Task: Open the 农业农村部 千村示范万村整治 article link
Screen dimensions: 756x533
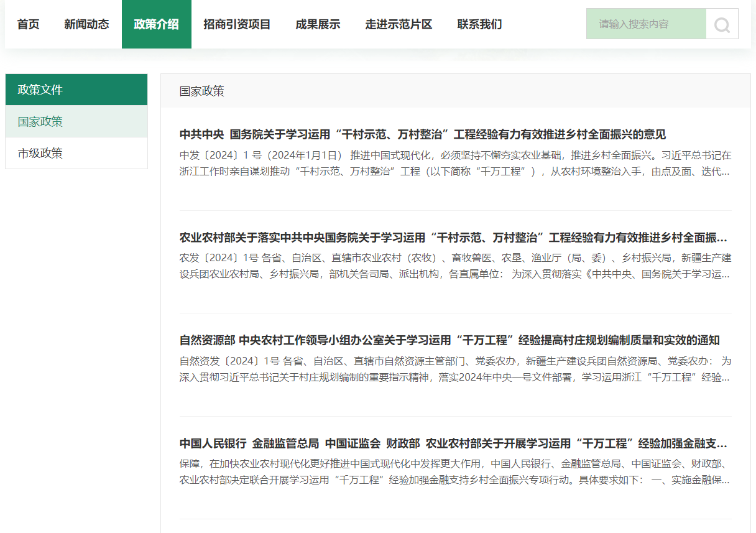Action: pyautogui.click(x=453, y=238)
